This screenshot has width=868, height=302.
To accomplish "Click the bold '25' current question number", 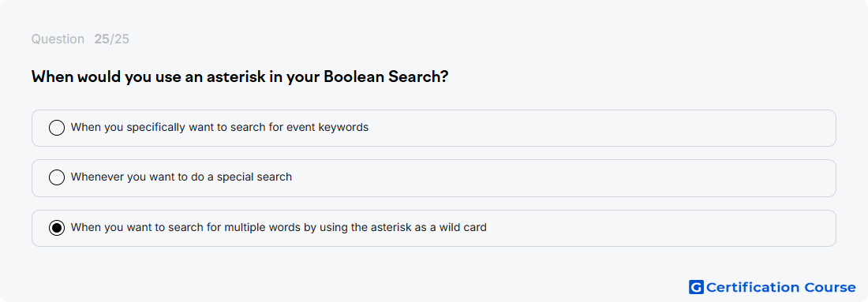I will [102, 39].
